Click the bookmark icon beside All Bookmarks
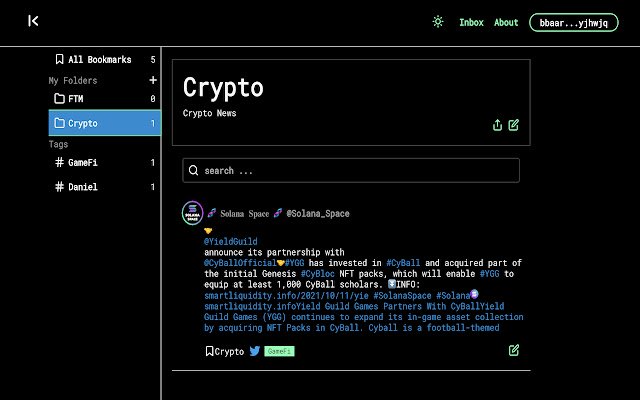Screen dimensions: 640x400 [59, 59]
